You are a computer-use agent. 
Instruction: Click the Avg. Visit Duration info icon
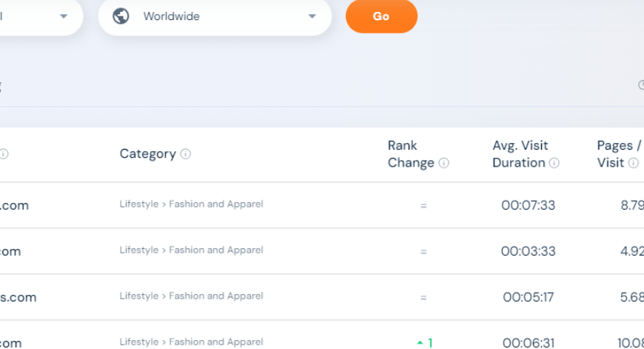[x=554, y=163]
